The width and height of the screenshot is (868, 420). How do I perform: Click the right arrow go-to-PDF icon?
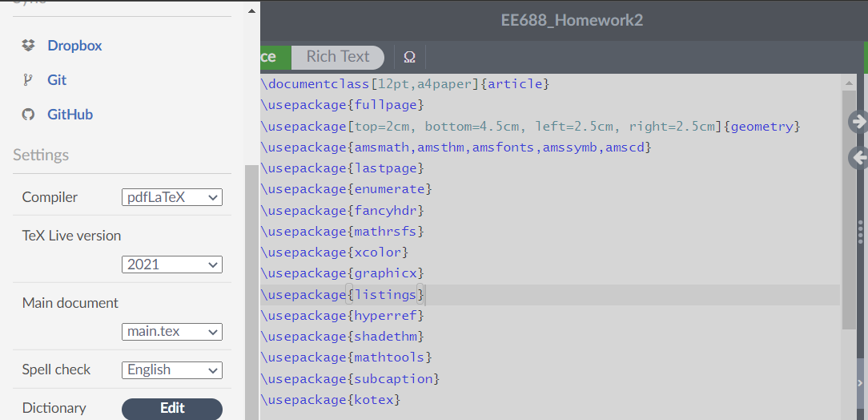pos(858,121)
